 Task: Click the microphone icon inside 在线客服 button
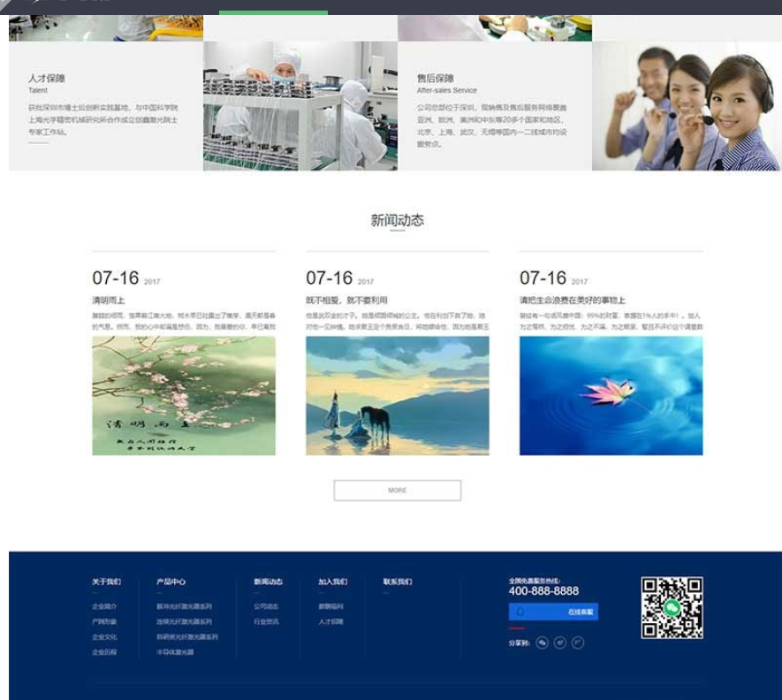[521, 610]
